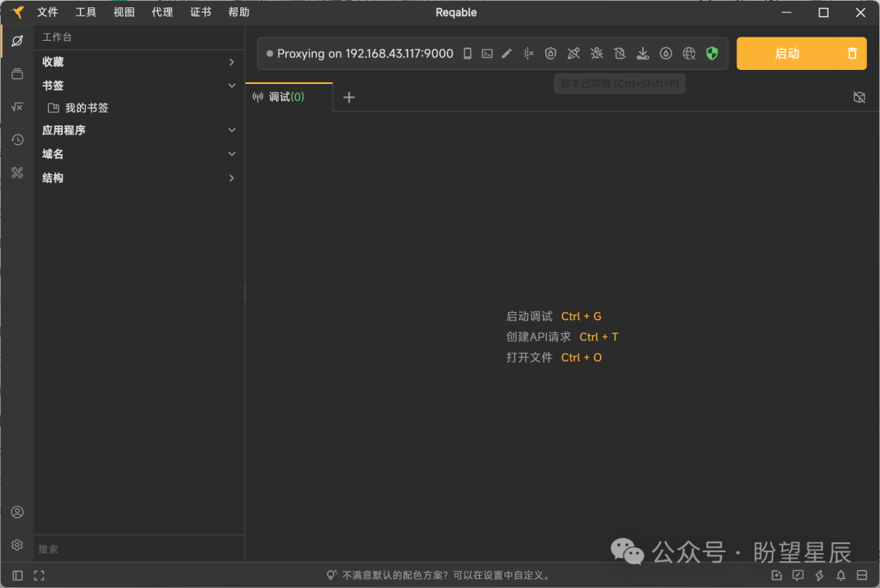
Task: Open the history clock icon in sidebar
Action: (17, 140)
